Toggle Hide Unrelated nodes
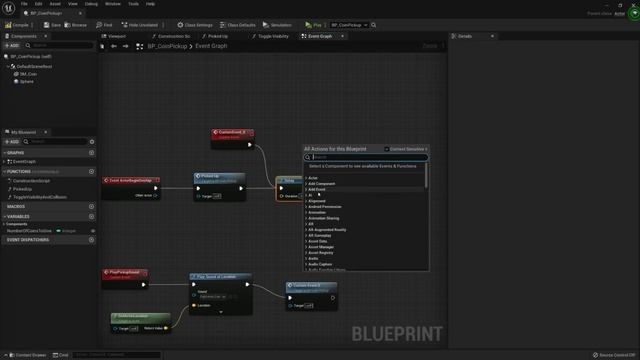Viewport: 640px width, 360px height. click(140, 25)
